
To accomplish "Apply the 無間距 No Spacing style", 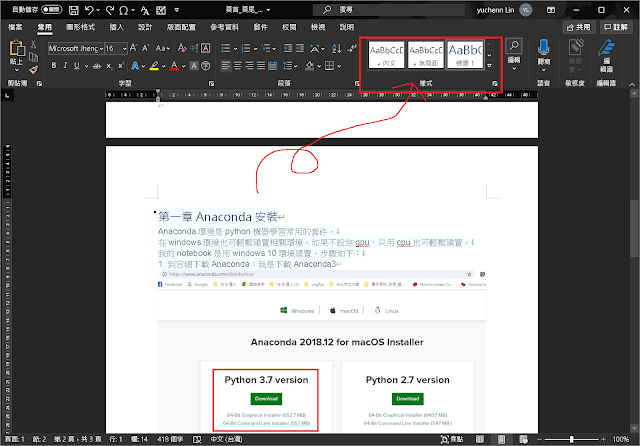I will coord(426,54).
